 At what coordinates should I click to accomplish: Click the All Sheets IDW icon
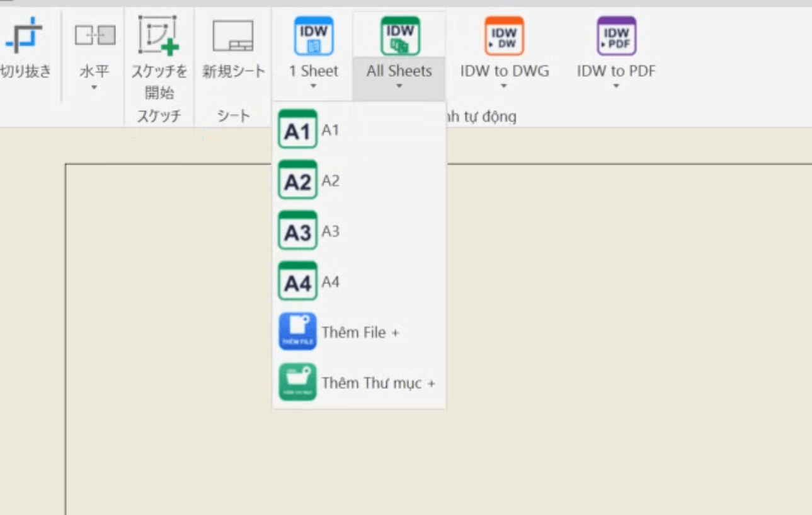(400, 36)
